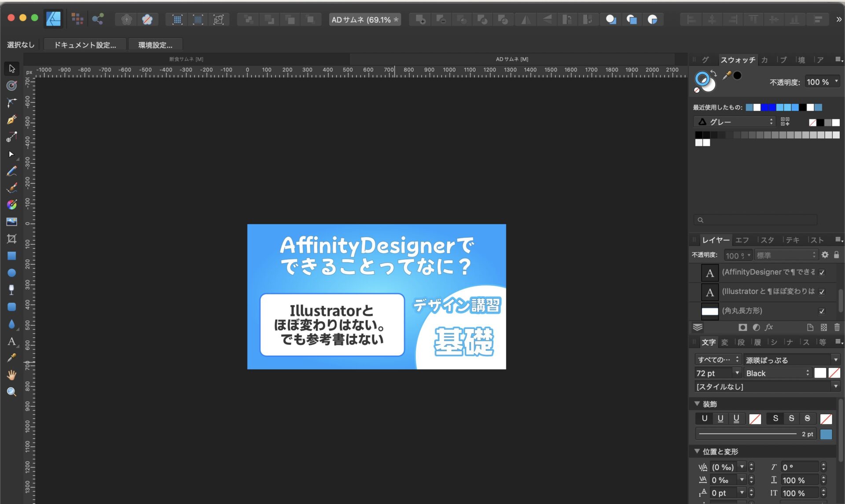Click the swatch search field
This screenshot has height=504, width=845.
click(755, 220)
